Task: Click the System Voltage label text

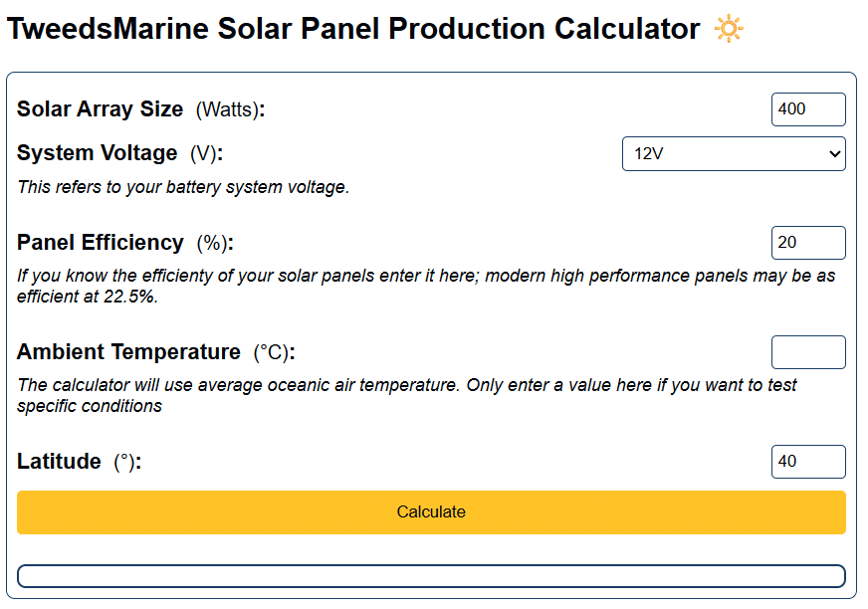Action: (97, 153)
